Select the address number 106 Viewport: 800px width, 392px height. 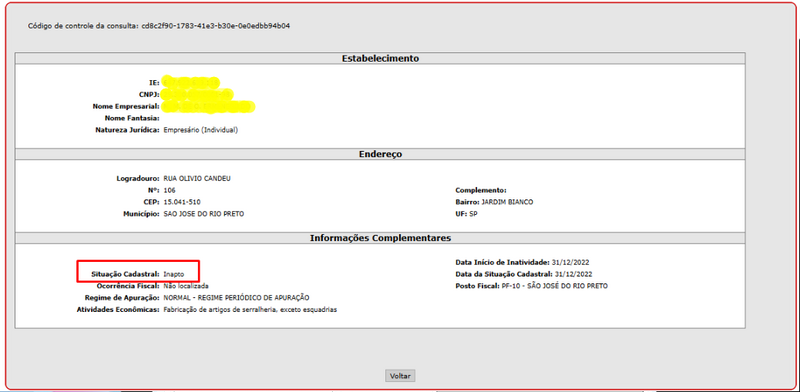click(x=169, y=190)
